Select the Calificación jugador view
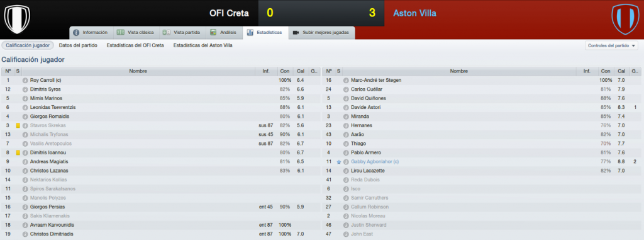This screenshot has height=240, width=644. [x=28, y=46]
